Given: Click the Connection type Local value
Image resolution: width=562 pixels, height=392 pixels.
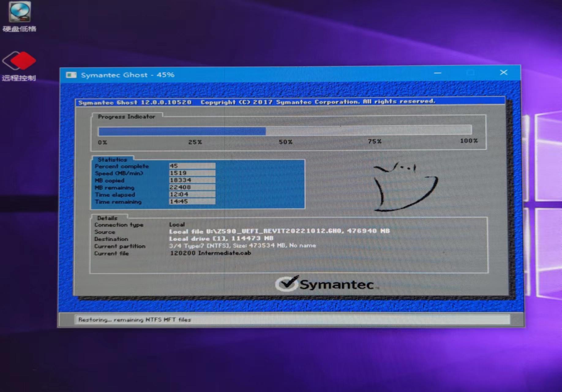Looking at the screenshot, I should (177, 224).
